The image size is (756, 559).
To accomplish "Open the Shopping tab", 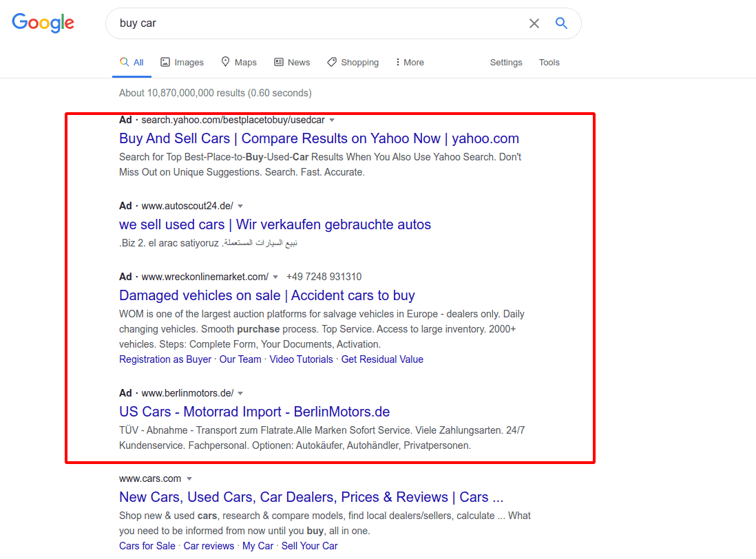I will (353, 62).
